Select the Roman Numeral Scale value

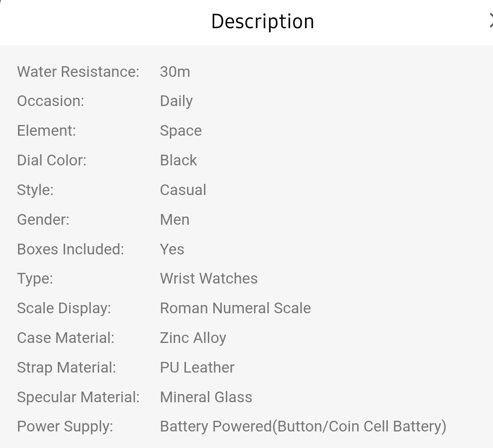tap(235, 308)
